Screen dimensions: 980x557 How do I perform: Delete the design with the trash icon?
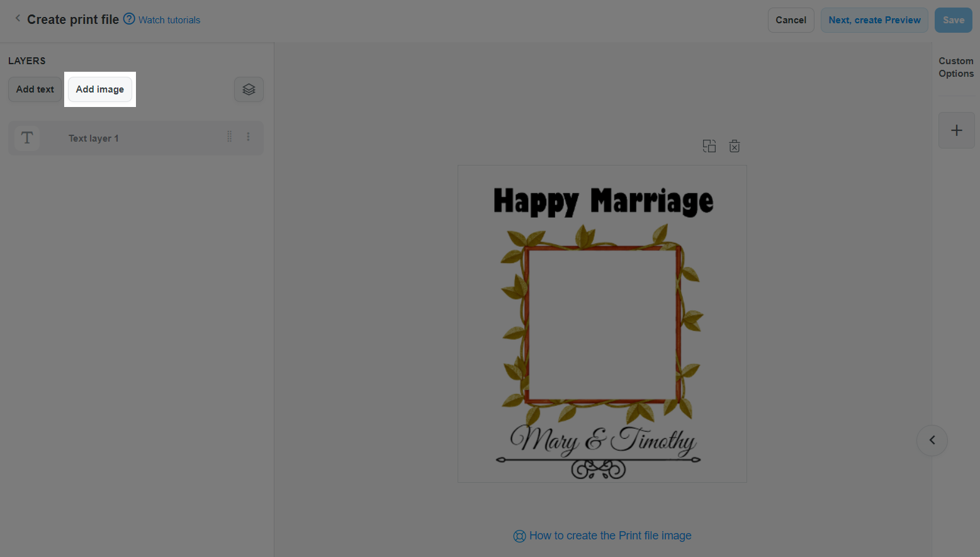click(735, 146)
